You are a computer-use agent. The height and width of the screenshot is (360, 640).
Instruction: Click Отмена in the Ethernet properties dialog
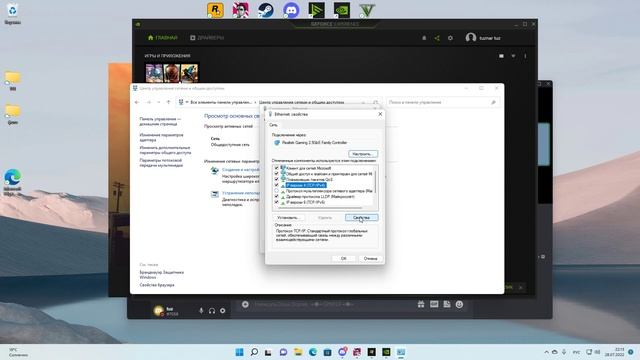pos(370,258)
